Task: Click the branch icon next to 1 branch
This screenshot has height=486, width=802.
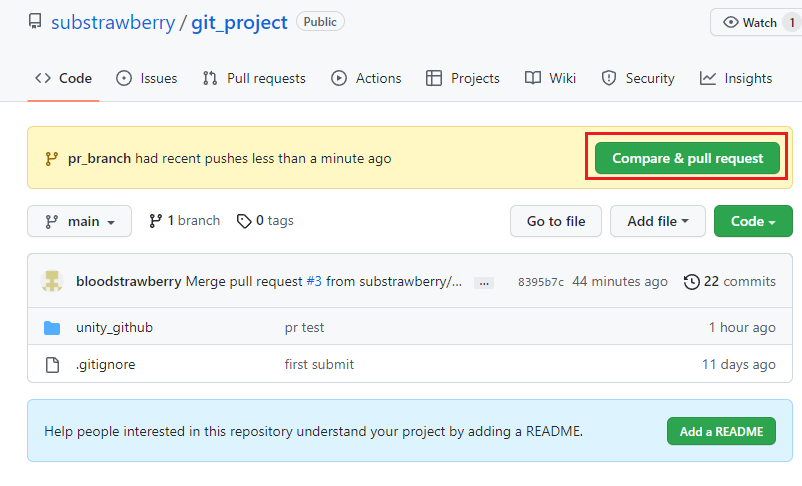Action: point(155,220)
